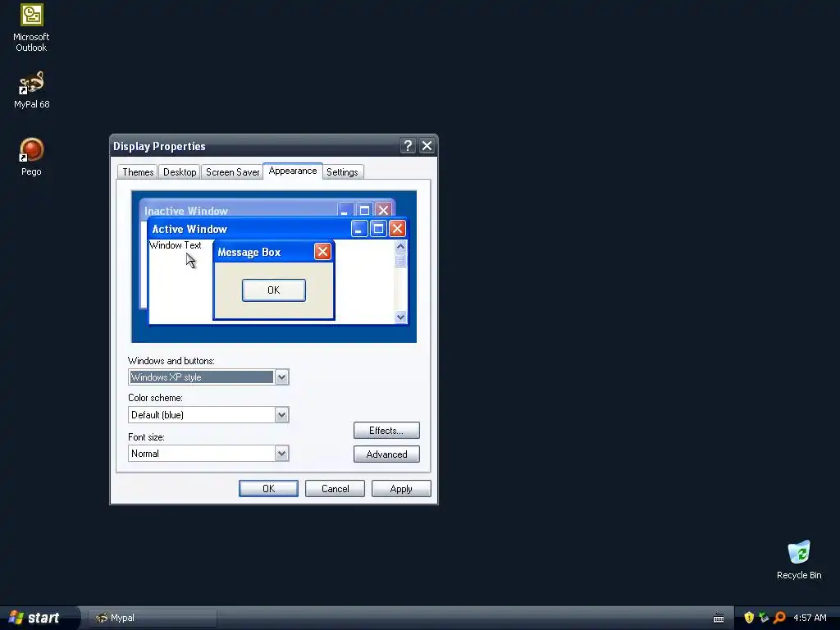Click the preview scrollbar up arrow
This screenshot has width=840, height=630.
pos(400,246)
